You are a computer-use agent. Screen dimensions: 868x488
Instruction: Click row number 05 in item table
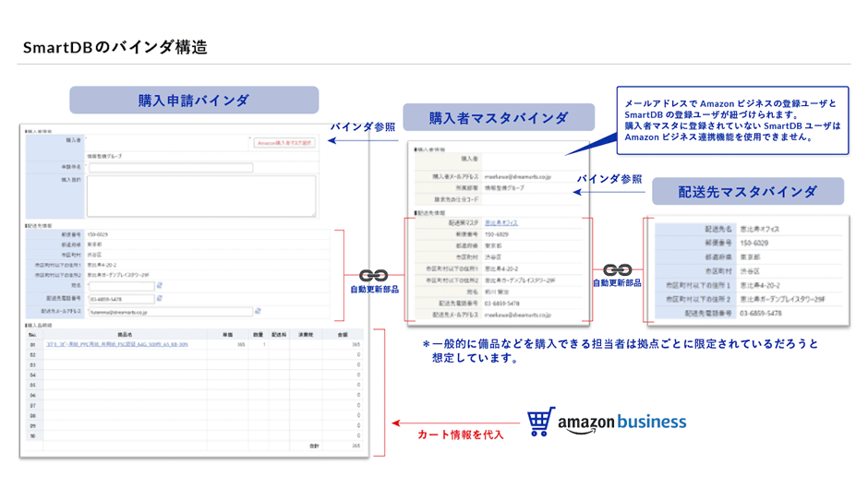coord(32,385)
